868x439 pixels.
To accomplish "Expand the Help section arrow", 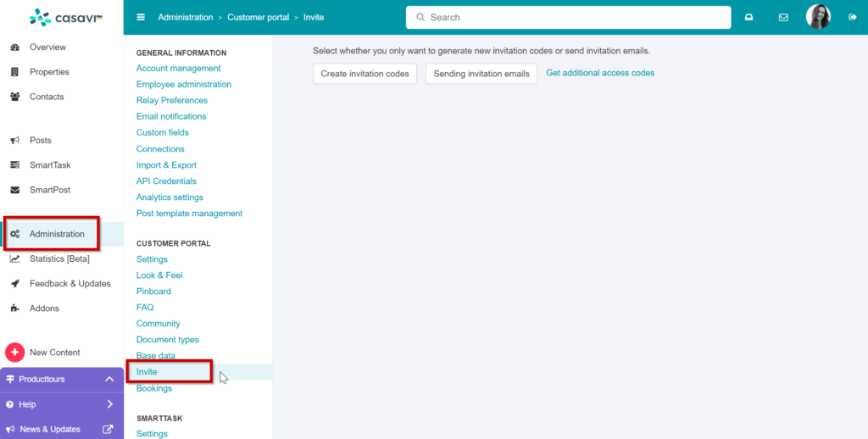I will (x=109, y=404).
